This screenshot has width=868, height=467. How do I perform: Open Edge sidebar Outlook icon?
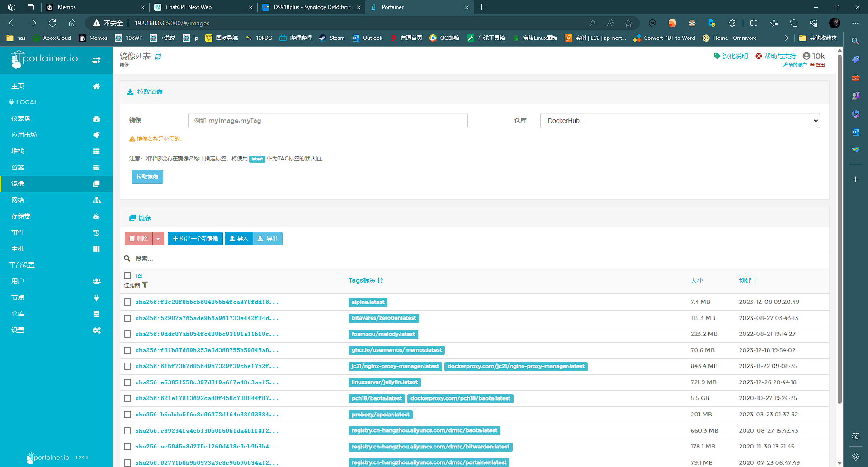(855, 132)
